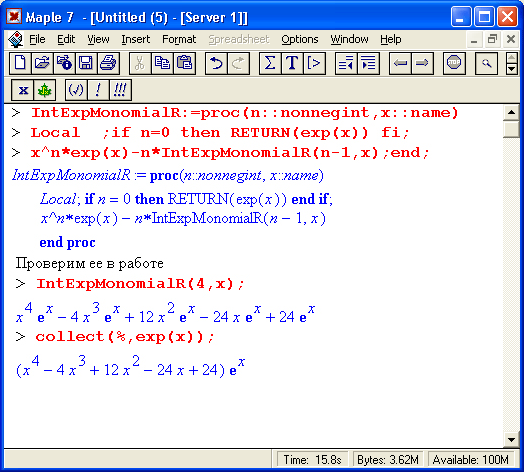Stop the computation with STOP icon
Viewport: 524px width, 472px height.
[454, 63]
